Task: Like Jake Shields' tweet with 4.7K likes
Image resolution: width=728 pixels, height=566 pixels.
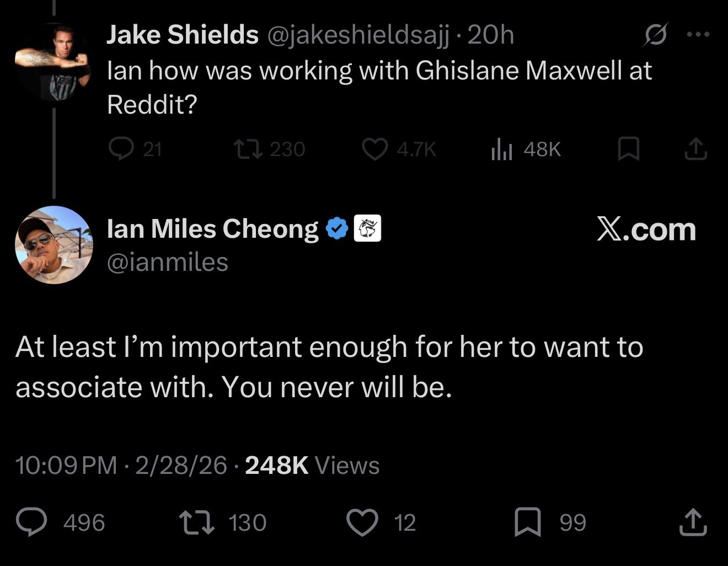Action: click(375, 149)
